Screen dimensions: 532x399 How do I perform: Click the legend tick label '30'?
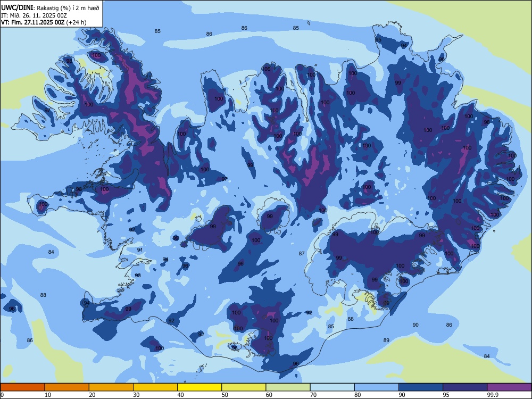tap(136, 395)
